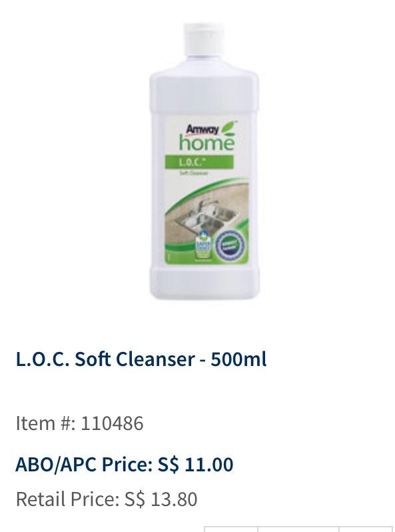Select the item number 110486

click(x=112, y=423)
